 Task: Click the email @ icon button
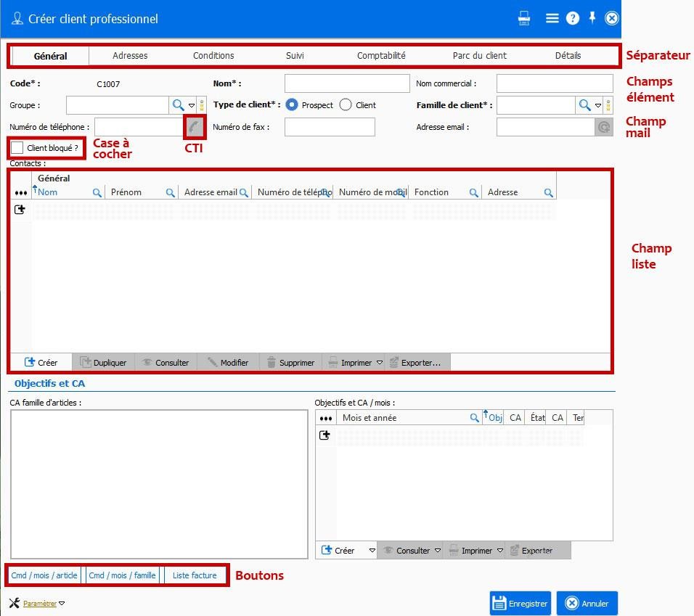click(x=604, y=128)
